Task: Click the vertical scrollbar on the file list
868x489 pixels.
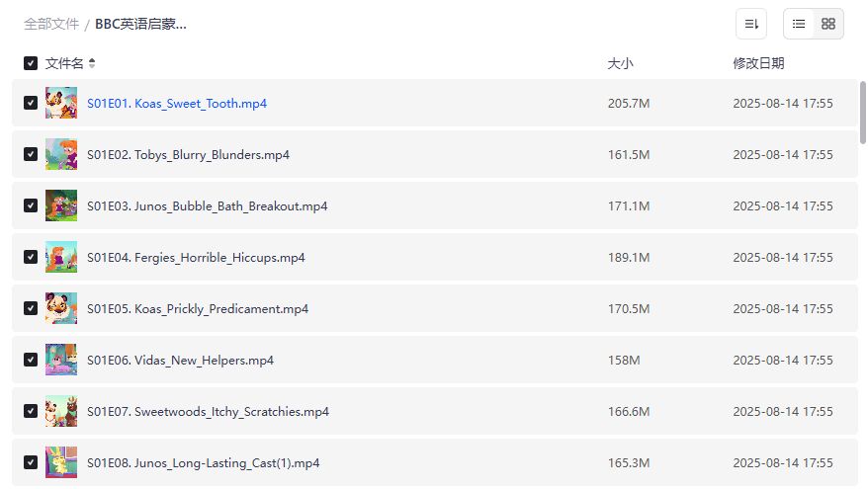Action: click(863, 114)
